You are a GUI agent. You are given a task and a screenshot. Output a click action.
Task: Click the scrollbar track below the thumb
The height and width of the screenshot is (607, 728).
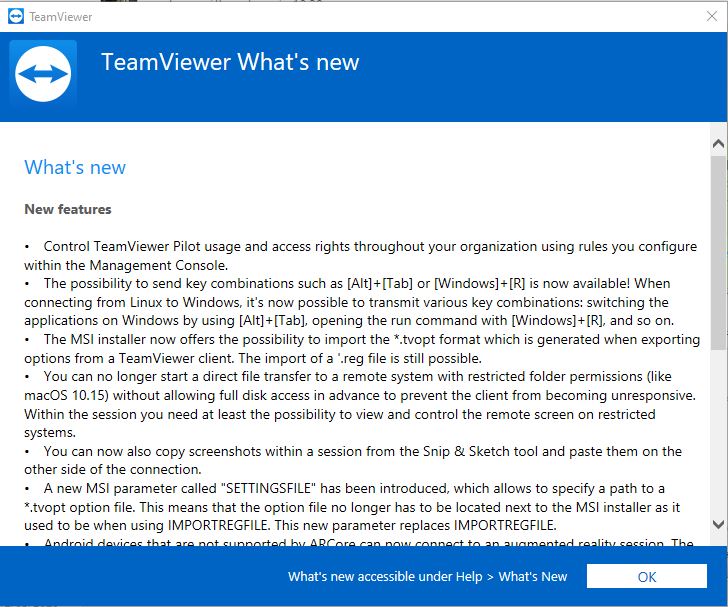718,430
